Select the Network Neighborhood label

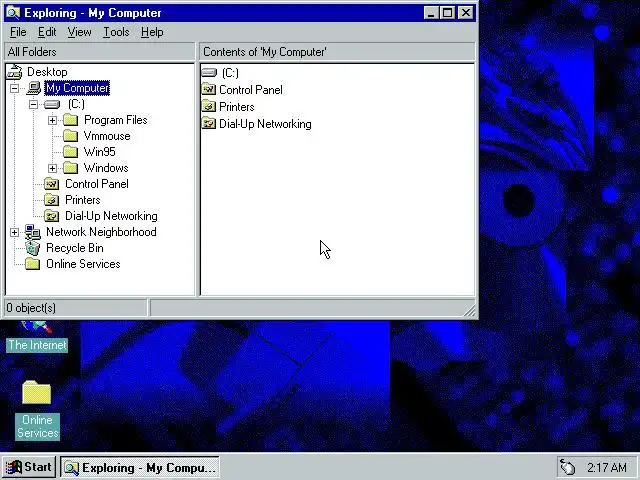point(101,232)
